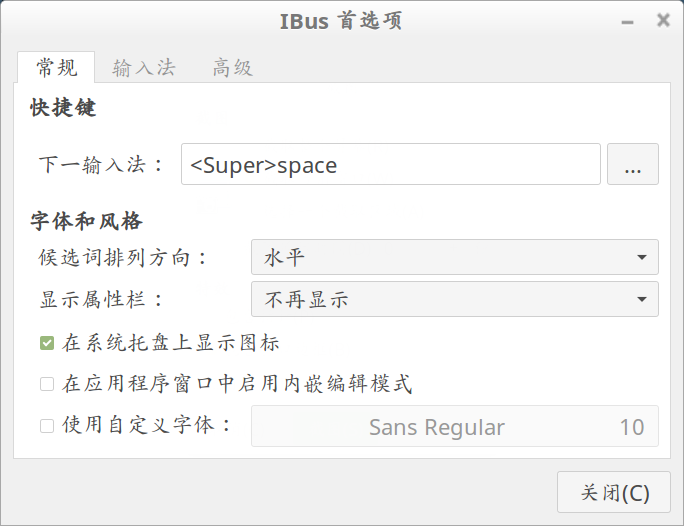Click the 字体和风格 section heading
Screen dimensions: 684x526
coord(86,221)
